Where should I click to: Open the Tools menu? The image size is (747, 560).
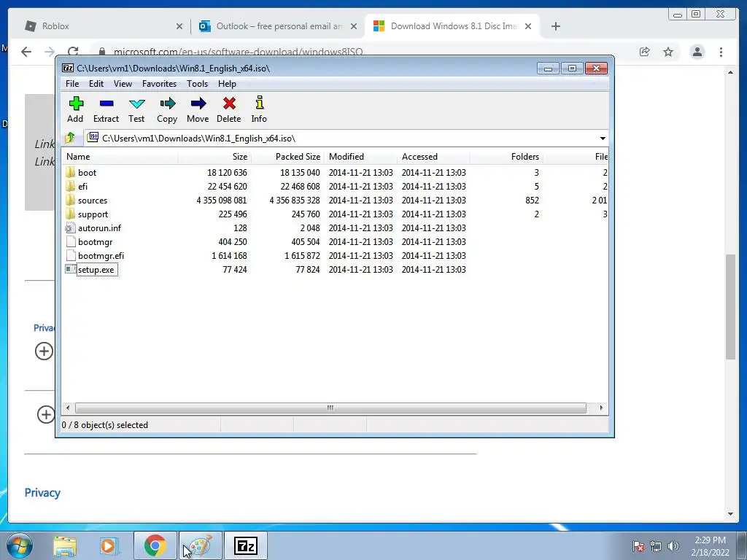tap(197, 84)
